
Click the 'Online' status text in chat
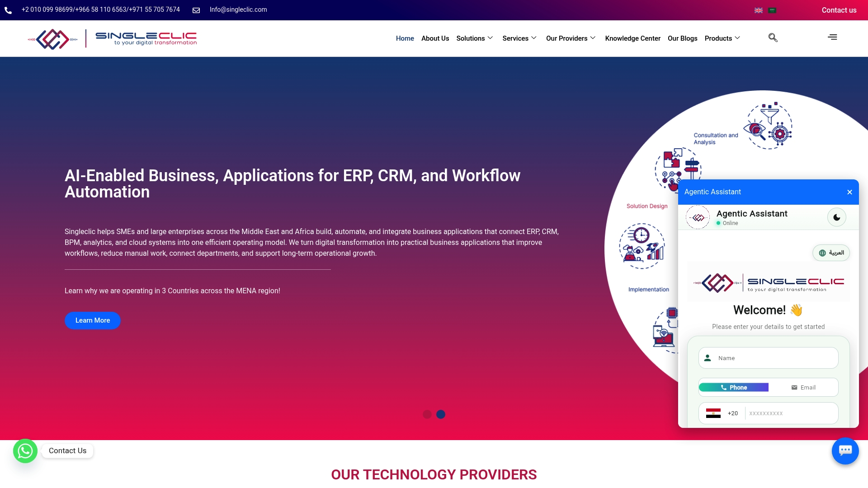(730, 223)
